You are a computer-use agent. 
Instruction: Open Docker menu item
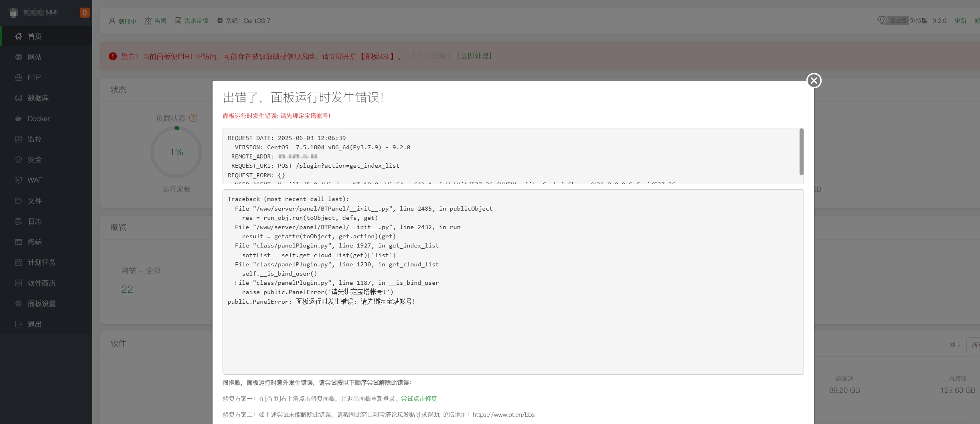(x=46, y=119)
